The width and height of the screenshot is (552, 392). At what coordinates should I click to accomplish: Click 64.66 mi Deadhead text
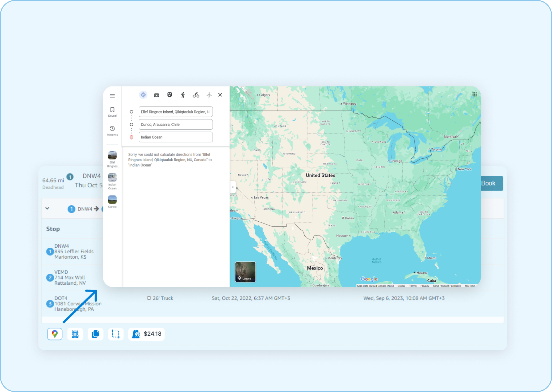click(53, 184)
